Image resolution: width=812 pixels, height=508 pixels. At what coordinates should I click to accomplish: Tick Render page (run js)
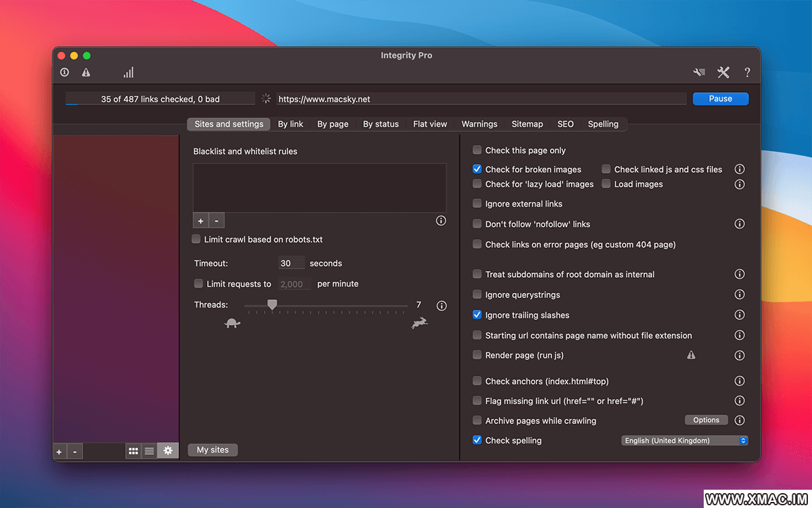coord(478,355)
